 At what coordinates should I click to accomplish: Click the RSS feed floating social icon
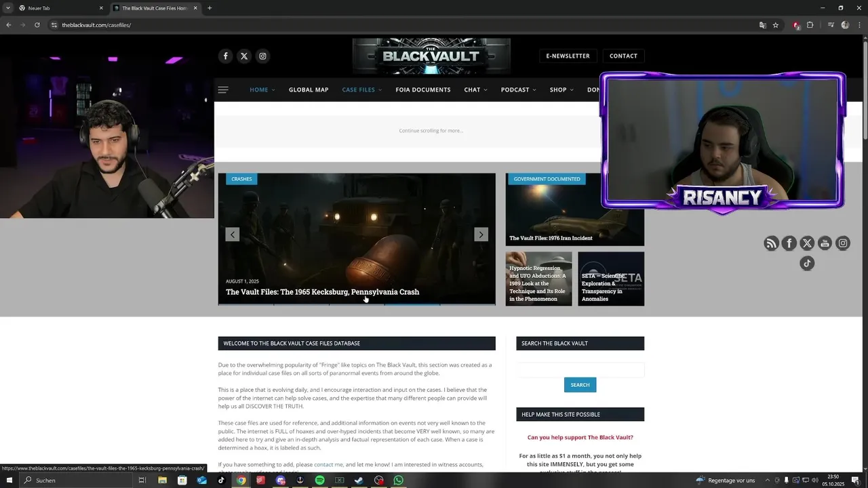coord(771,243)
